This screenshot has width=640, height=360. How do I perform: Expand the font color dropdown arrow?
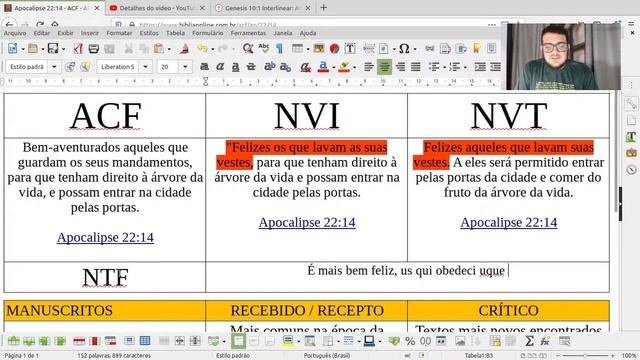334,67
